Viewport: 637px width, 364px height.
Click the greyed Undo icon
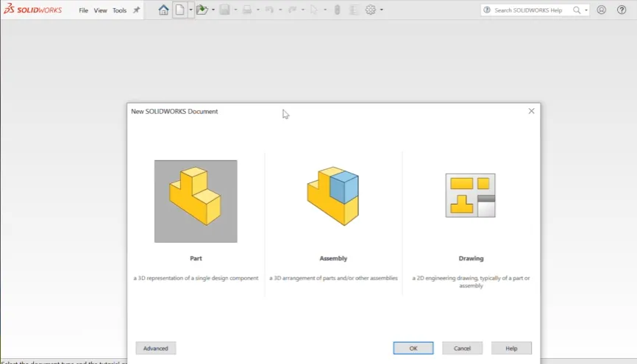[x=269, y=10]
